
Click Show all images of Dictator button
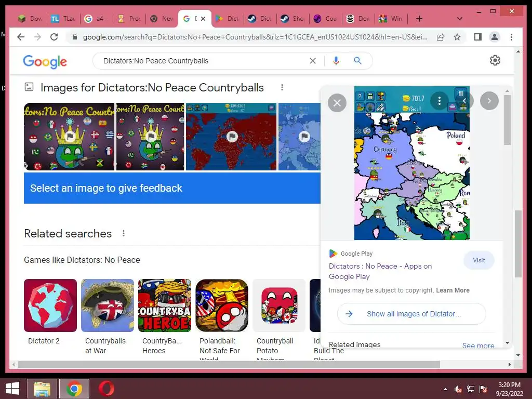(x=411, y=314)
